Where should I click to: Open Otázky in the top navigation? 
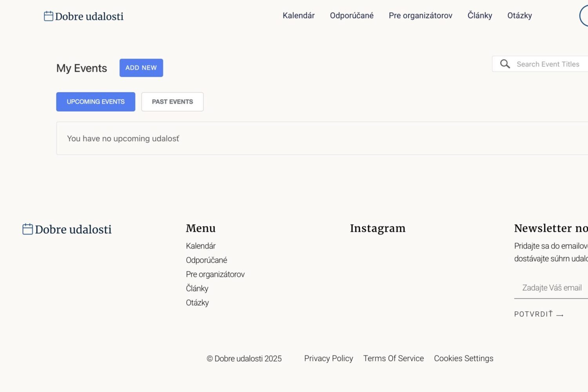pos(519,16)
